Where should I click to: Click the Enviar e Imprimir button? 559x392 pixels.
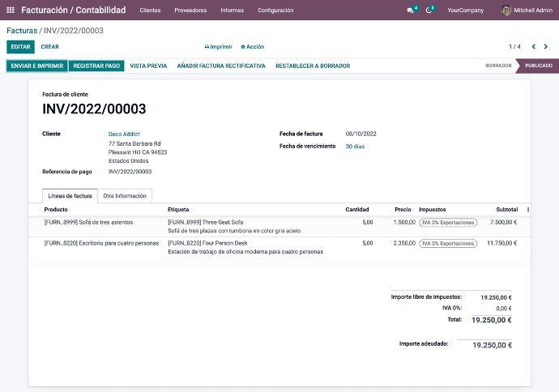click(x=37, y=66)
